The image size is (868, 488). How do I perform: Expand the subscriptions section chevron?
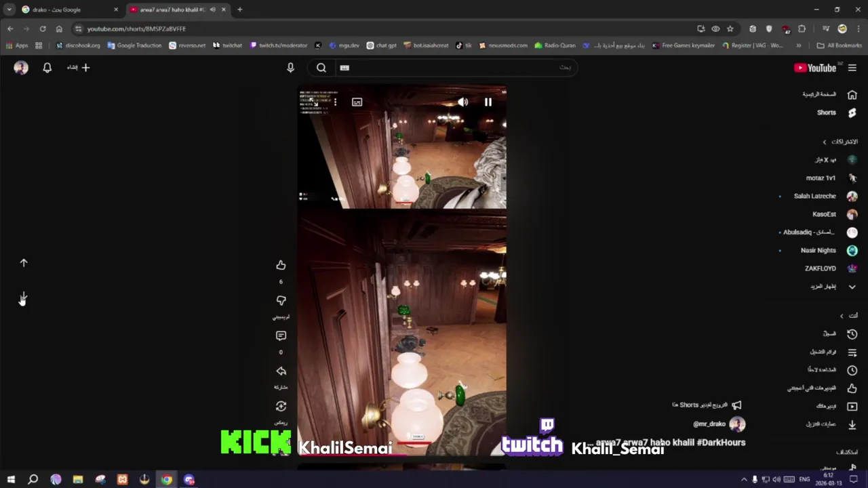coord(825,142)
